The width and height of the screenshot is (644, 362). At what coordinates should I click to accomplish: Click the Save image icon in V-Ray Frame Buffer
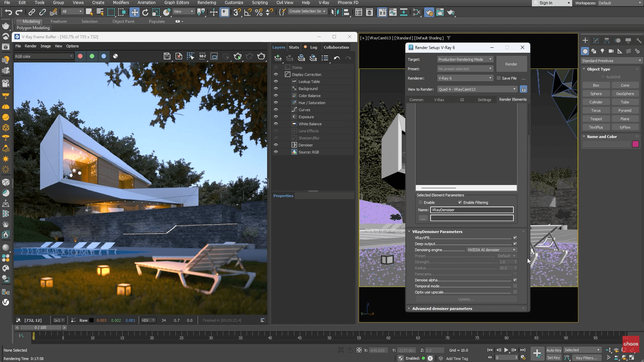(167, 56)
